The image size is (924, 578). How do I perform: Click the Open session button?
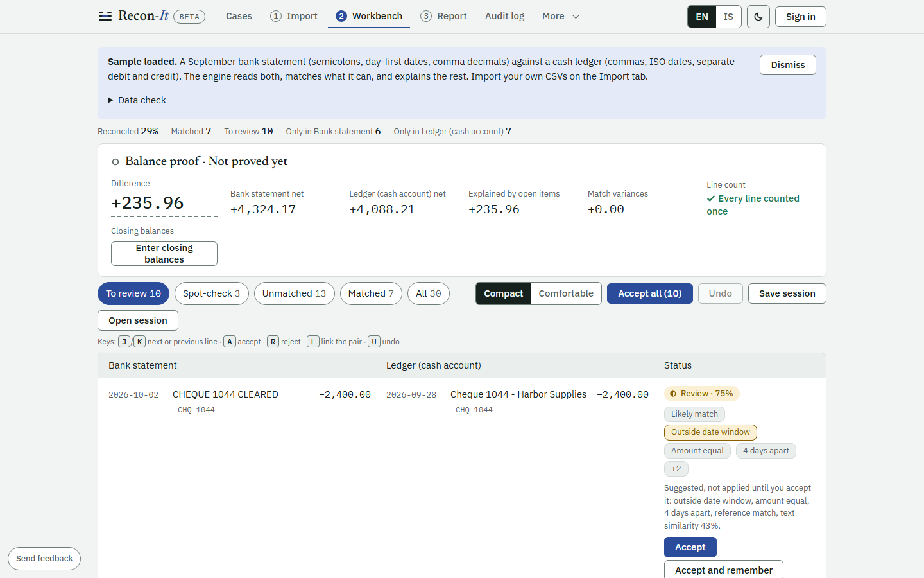point(138,320)
